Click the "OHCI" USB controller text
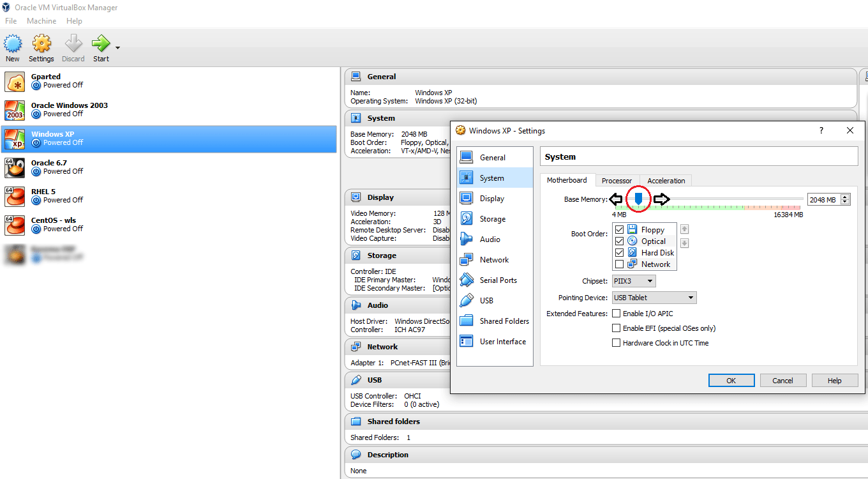This screenshot has width=868, height=479. [x=413, y=396]
